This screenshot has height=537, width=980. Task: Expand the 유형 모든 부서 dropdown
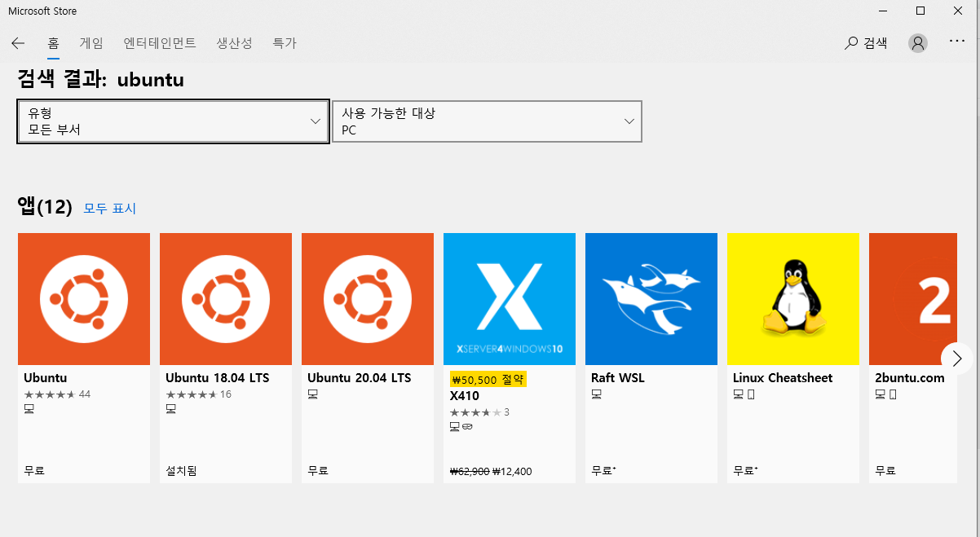point(174,121)
